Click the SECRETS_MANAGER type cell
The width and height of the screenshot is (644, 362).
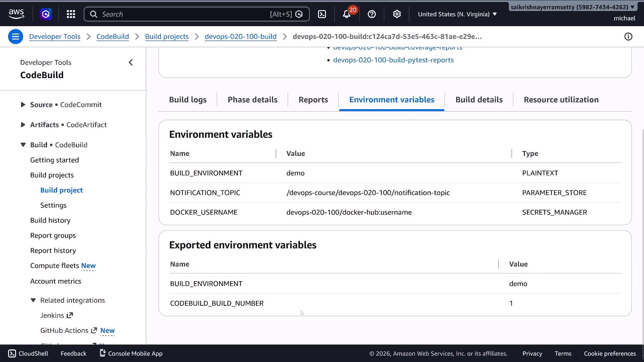[x=554, y=212]
